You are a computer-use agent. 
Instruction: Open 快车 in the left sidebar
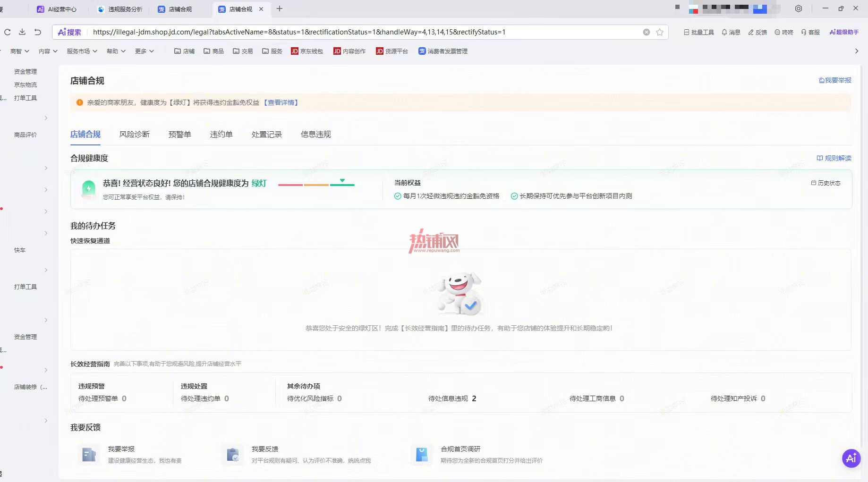[x=20, y=250]
